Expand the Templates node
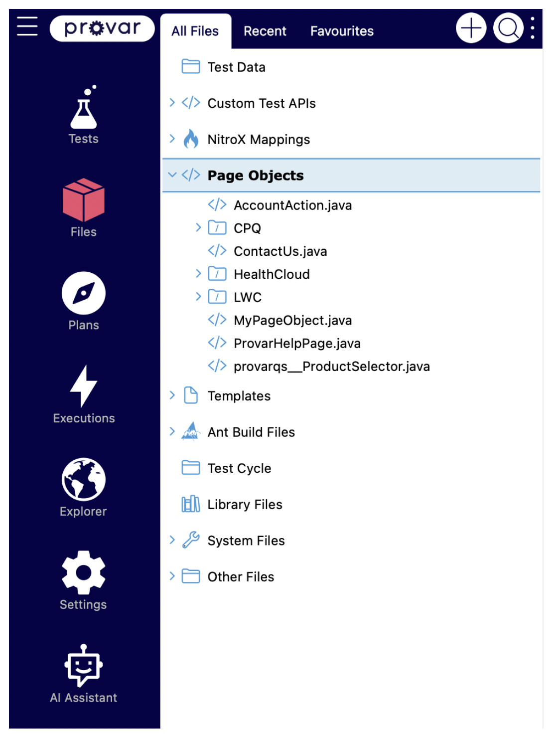This screenshot has width=560, height=741. click(172, 395)
